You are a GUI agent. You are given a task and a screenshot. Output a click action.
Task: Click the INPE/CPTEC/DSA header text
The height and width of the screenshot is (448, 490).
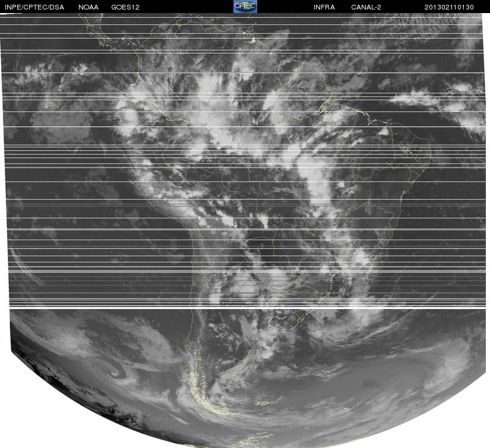[34, 7]
